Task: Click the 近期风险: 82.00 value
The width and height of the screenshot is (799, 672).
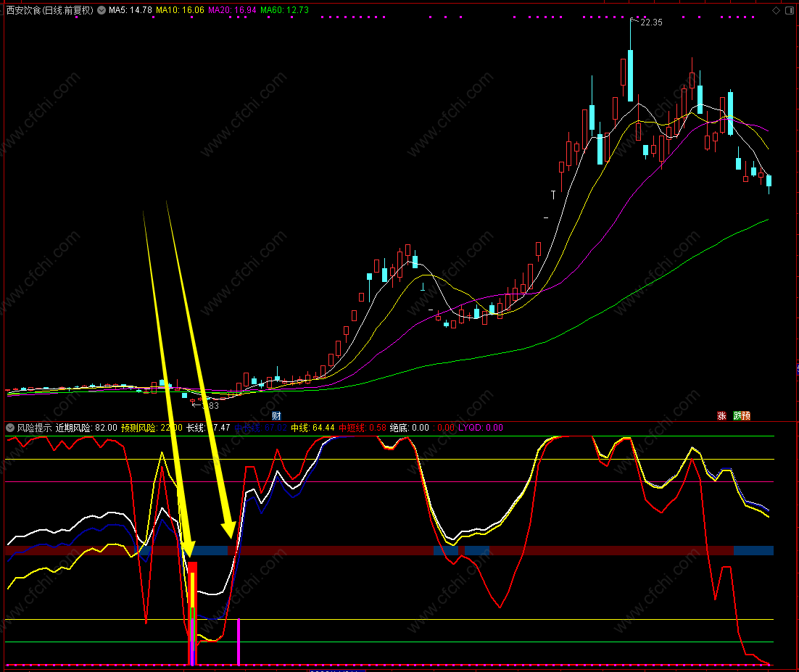Action: point(86,428)
